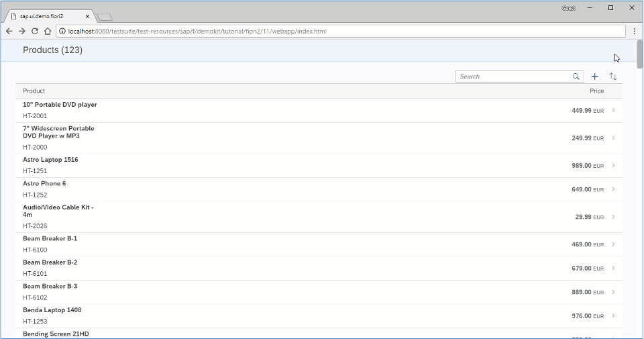Viewport: 644px width, 339px height.
Task: Open Beam Breaker B-1 row chevron
Action: pyautogui.click(x=613, y=244)
